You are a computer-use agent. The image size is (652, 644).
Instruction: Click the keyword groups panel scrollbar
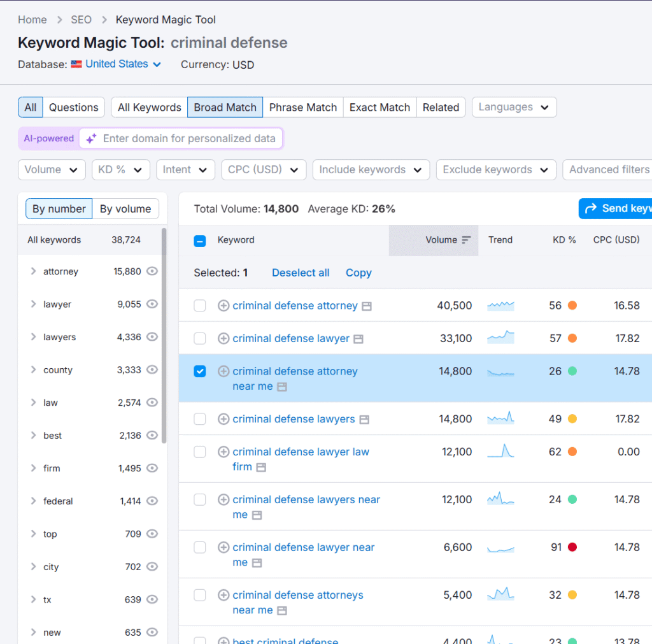pos(164,335)
